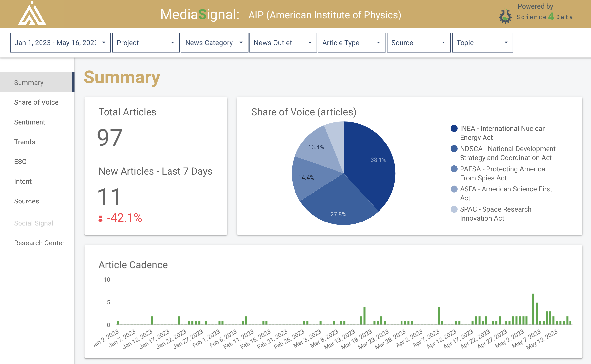Select ASFA American Science First Act label

506,193
